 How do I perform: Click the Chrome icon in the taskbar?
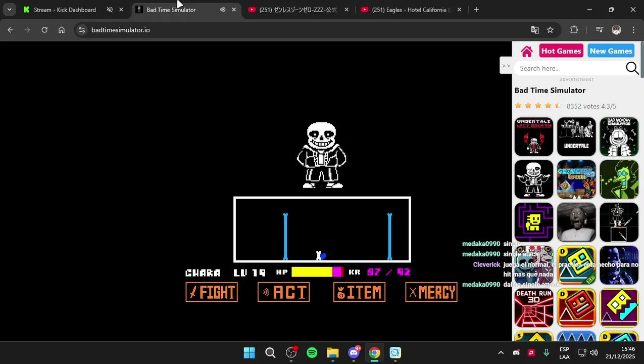click(374, 352)
